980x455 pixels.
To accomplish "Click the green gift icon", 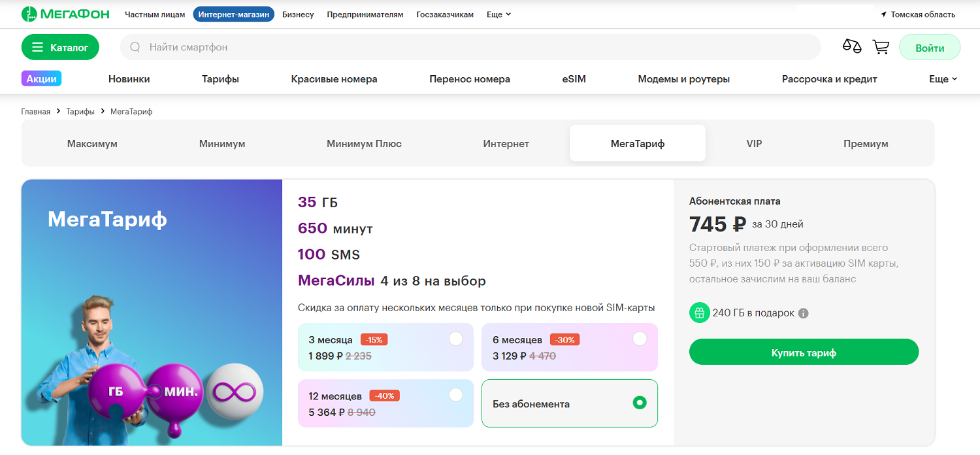I will 699,312.
